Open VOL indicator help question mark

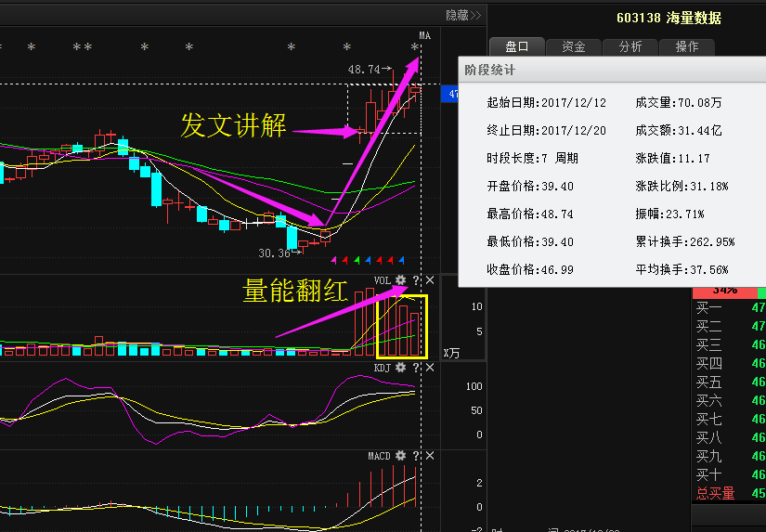[x=416, y=279]
